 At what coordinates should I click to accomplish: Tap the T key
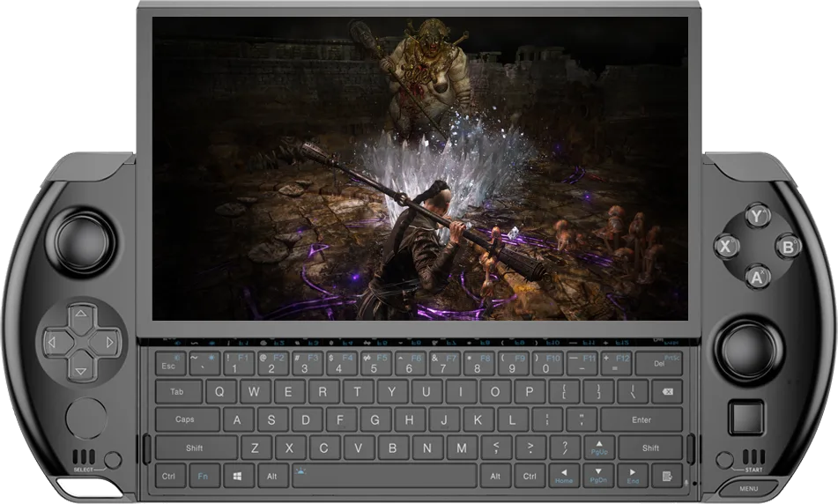tap(357, 392)
